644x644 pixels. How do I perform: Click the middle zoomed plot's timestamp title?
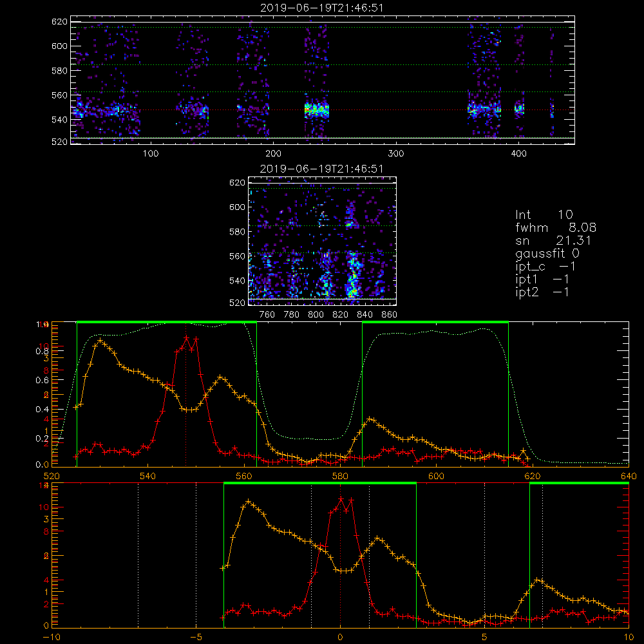point(321,169)
